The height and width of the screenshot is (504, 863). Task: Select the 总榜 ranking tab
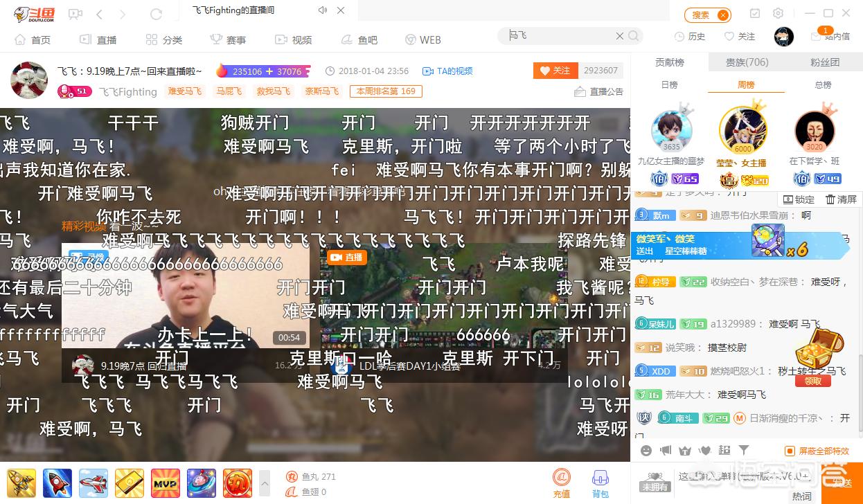tap(823, 84)
